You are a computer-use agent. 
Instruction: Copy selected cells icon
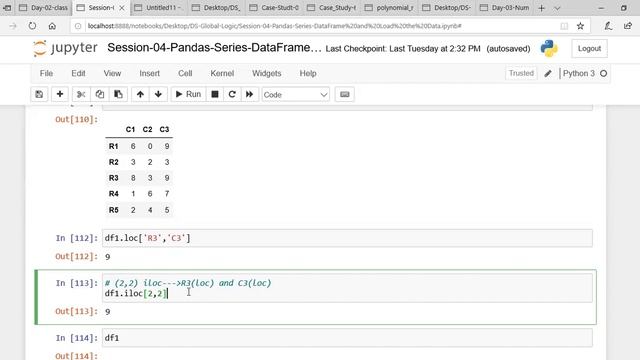click(100, 94)
